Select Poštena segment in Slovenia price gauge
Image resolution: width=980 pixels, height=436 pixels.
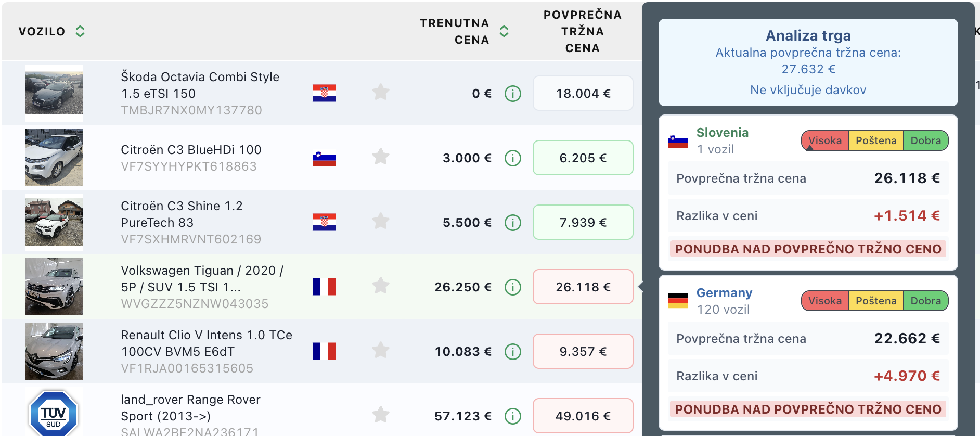tap(876, 140)
